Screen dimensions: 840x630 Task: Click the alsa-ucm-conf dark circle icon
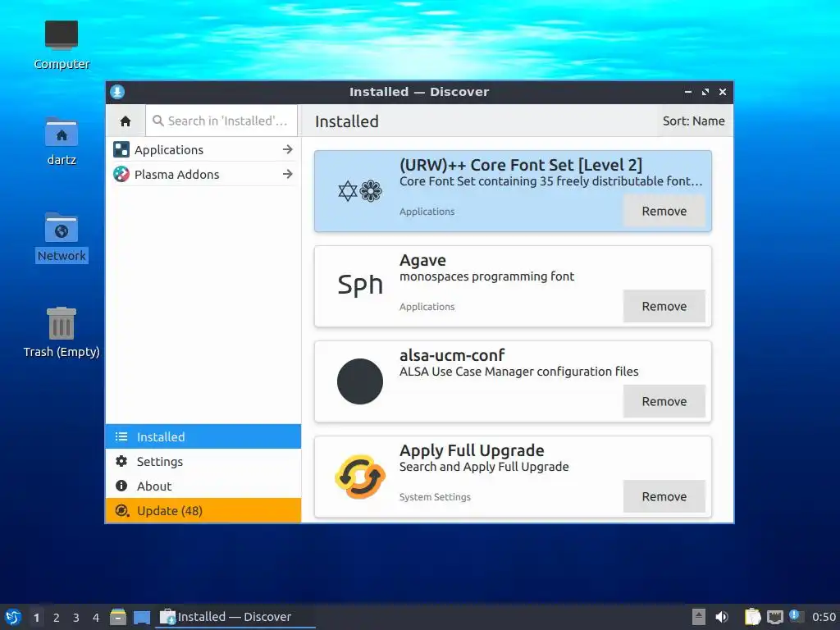click(360, 381)
